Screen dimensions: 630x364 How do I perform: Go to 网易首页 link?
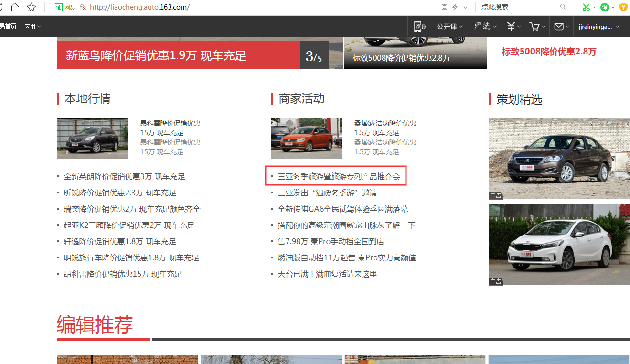pos(8,26)
